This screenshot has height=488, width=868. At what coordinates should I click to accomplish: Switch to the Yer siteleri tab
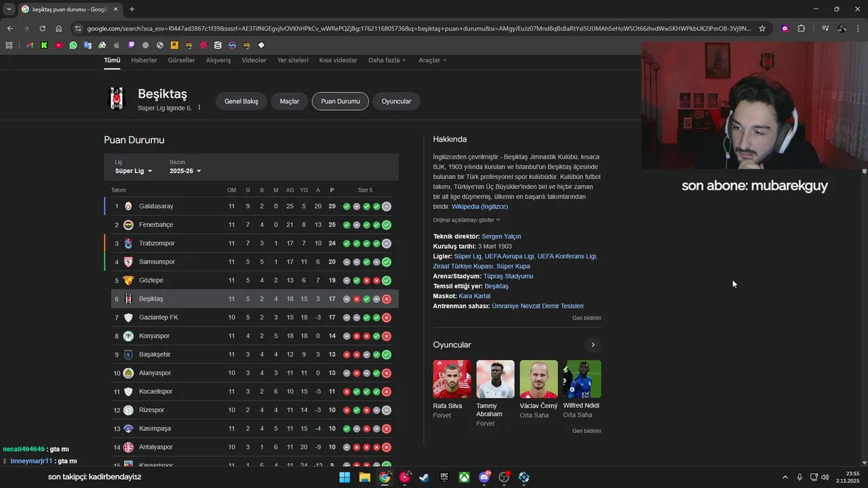292,60
